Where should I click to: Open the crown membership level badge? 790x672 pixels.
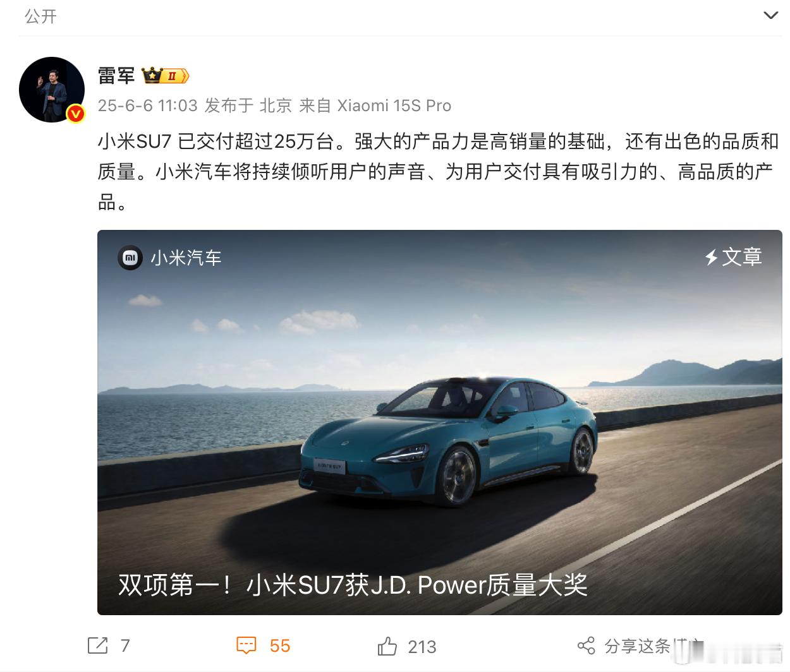click(x=166, y=76)
